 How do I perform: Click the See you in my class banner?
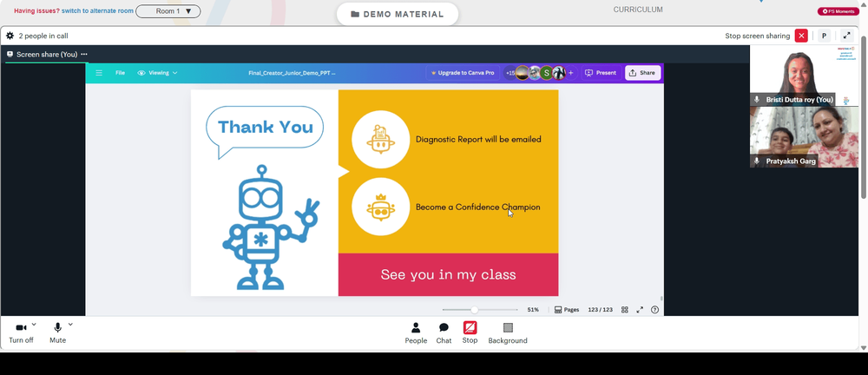[449, 275]
